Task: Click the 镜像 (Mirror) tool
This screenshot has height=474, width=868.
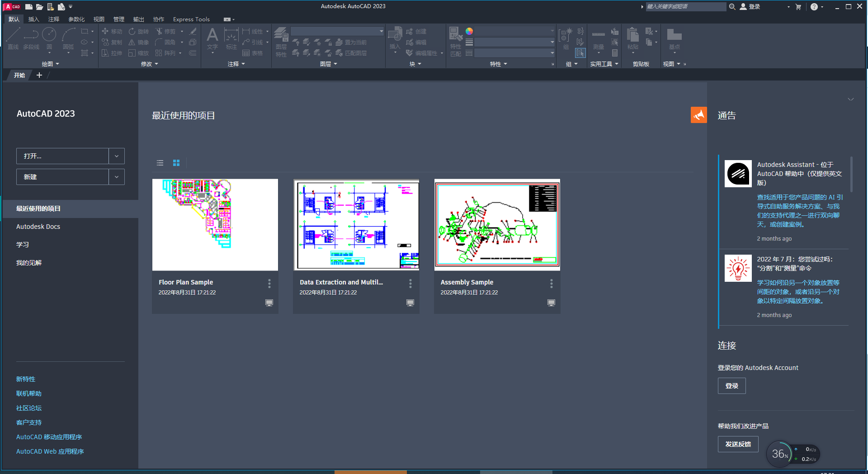Action: (139, 42)
